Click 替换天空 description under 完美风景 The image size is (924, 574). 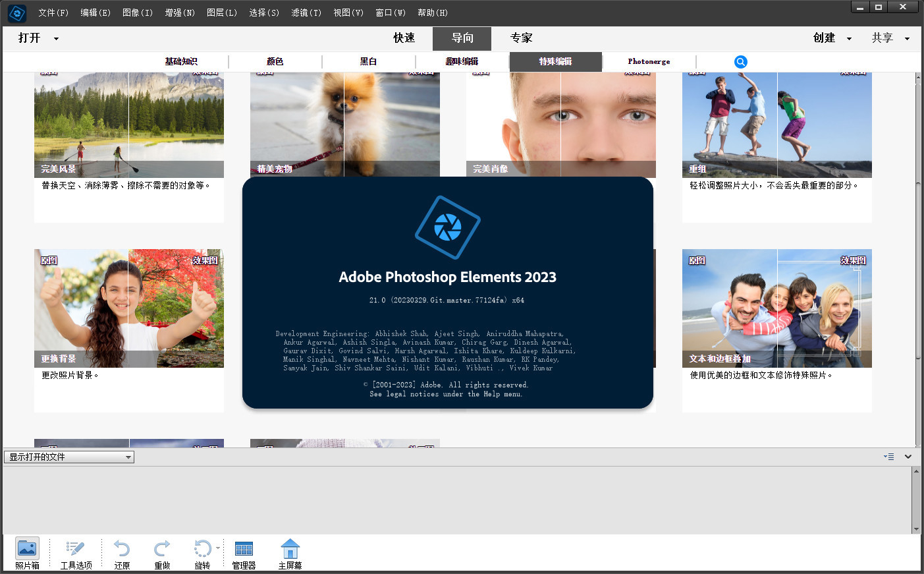[x=125, y=185]
